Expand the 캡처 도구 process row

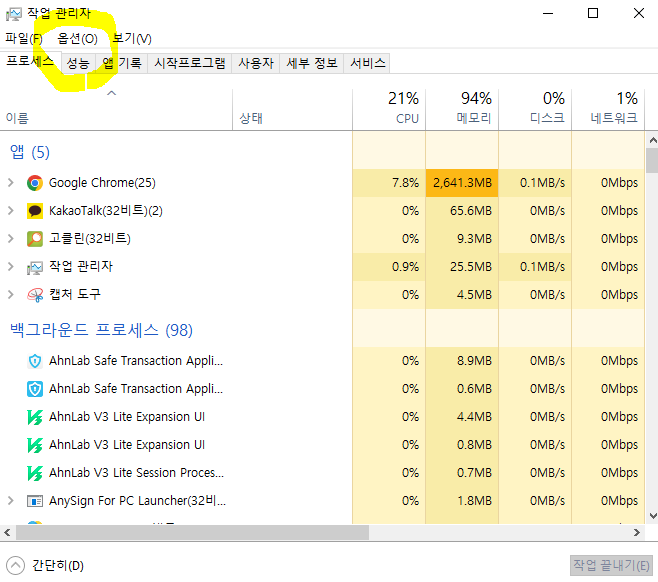pos(11,295)
